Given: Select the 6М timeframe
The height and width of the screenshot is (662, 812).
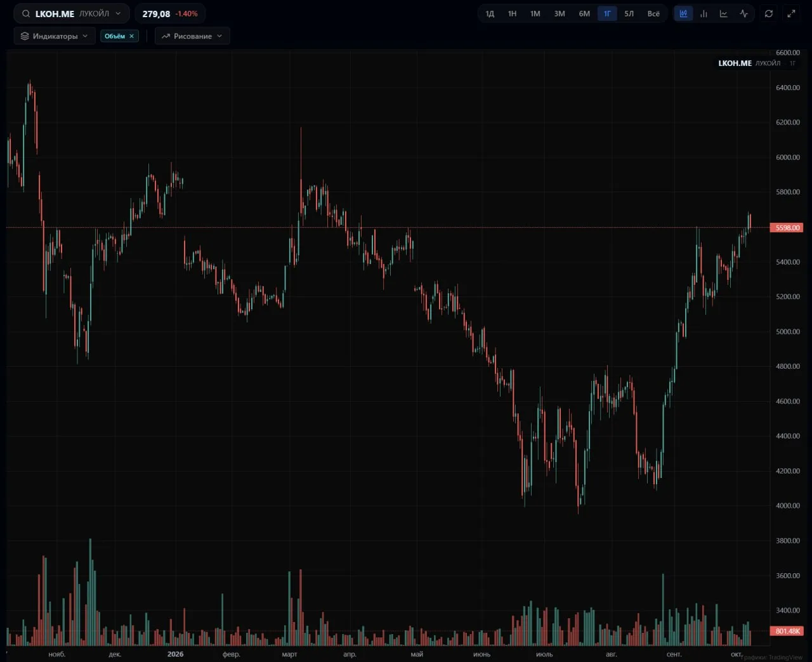Looking at the screenshot, I should 584,13.
